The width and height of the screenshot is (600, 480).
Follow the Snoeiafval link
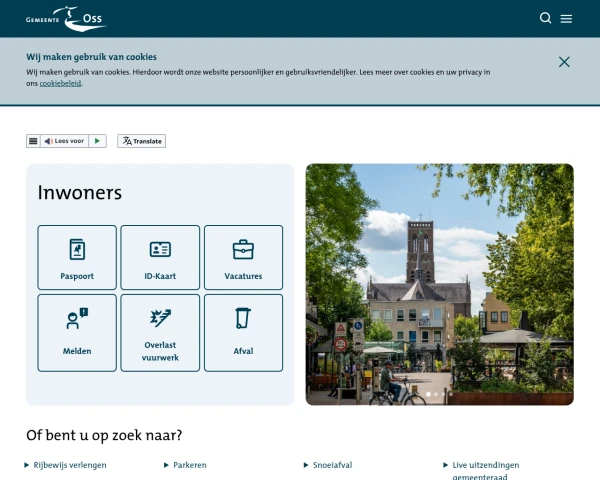[x=332, y=465]
